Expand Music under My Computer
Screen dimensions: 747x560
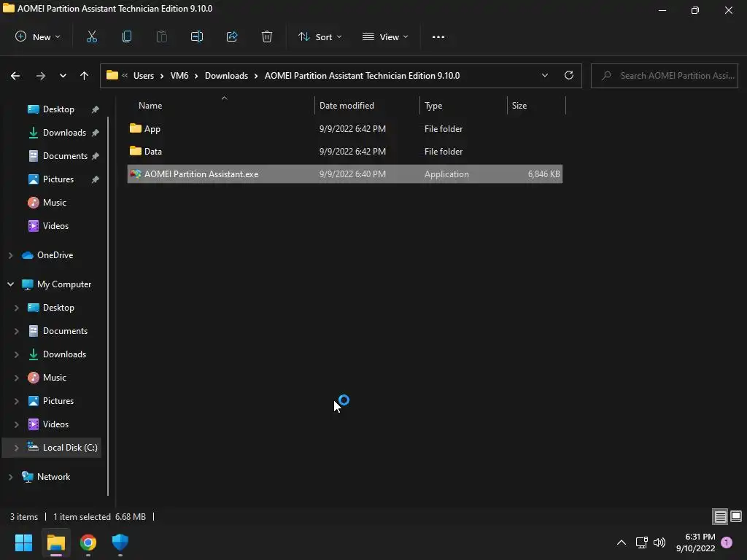pyautogui.click(x=16, y=378)
